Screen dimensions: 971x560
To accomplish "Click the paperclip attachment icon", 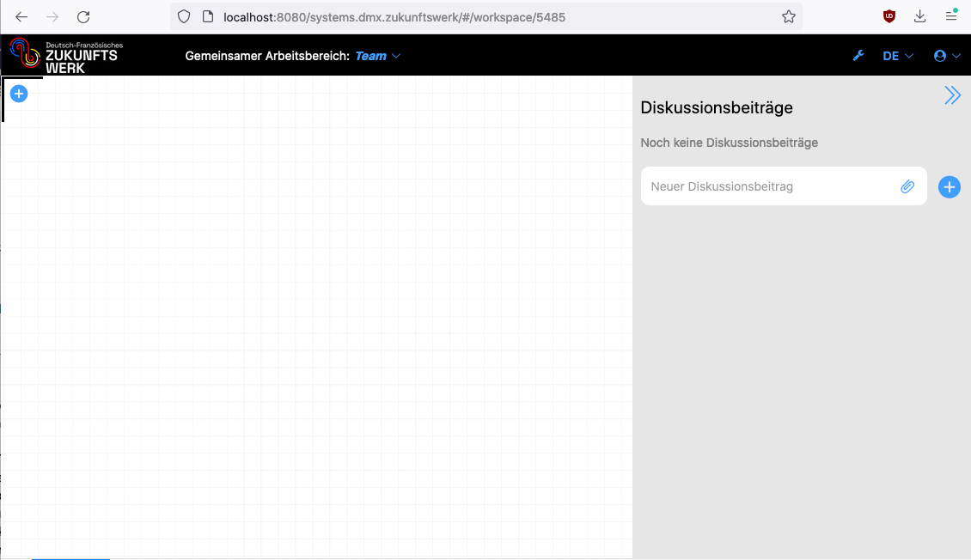I will click(x=907, y=186).
